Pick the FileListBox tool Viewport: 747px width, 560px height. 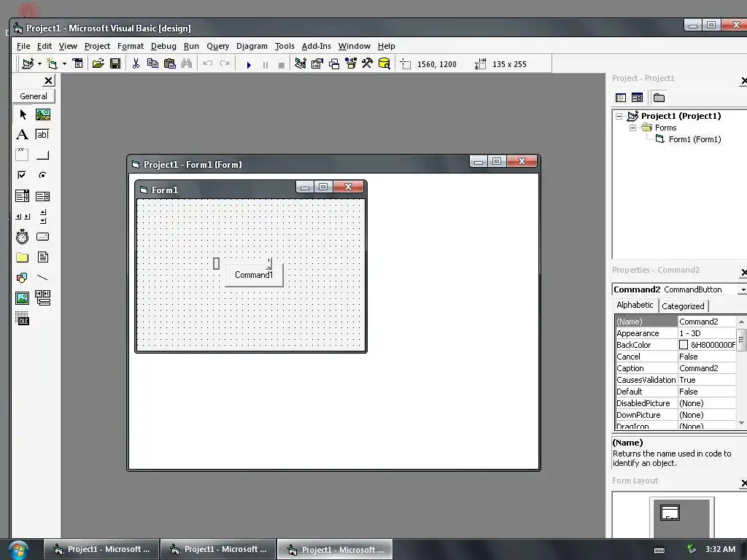(x=43, y=257)
